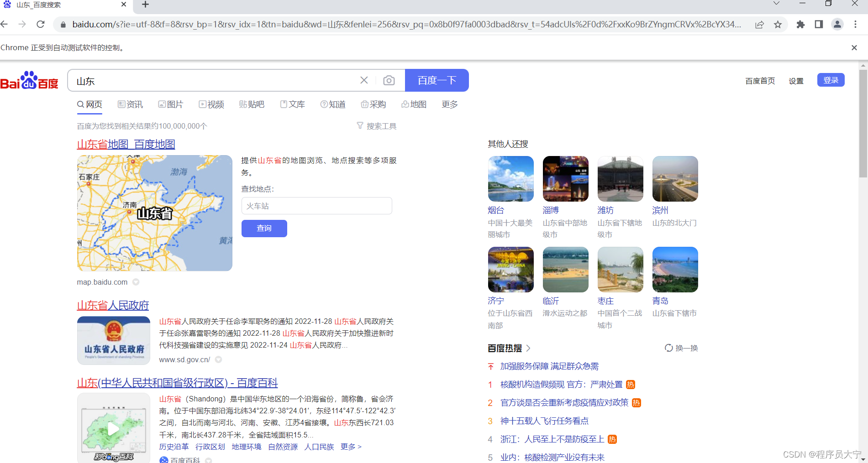Open the 地理环境 sub-link

pos(247,447)
